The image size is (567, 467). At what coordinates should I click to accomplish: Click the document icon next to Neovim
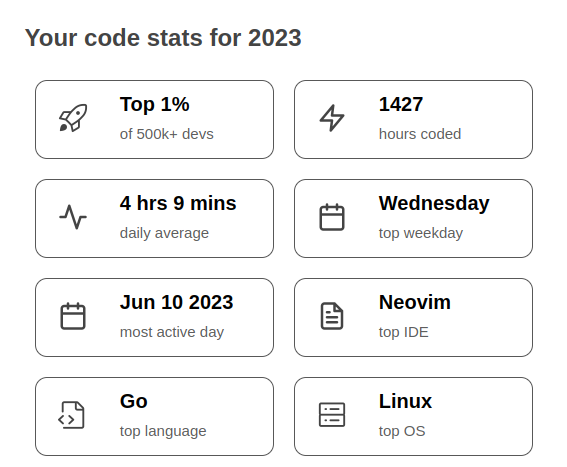coord(332,316)
